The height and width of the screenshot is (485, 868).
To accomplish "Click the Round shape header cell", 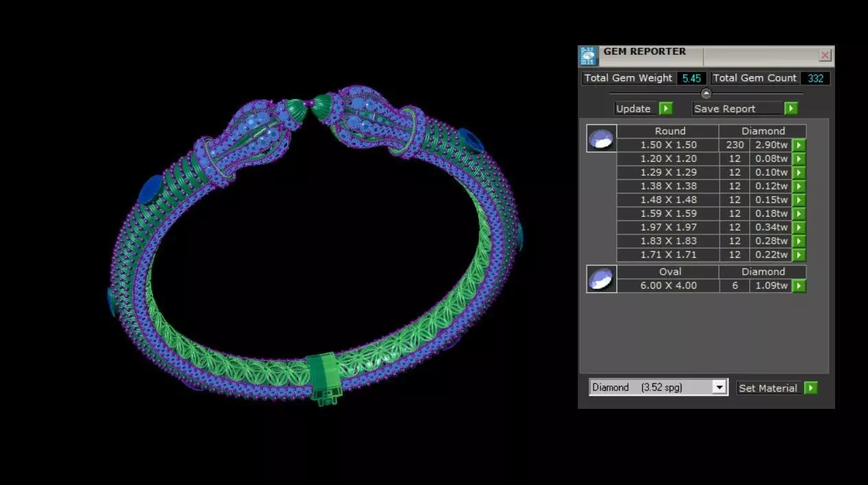I will tap(668, 131).
